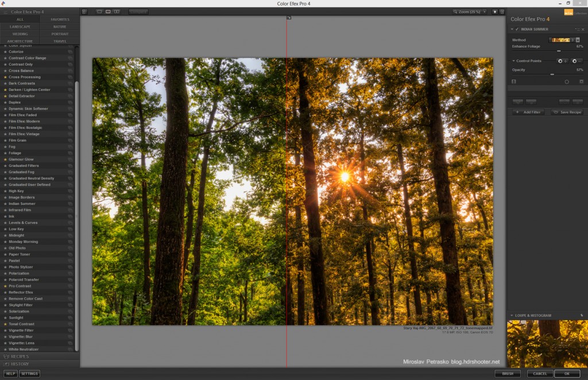588x380 pixels.
Task: Switch to side-by-side preview view mode
Action: (x=117, y=11)
